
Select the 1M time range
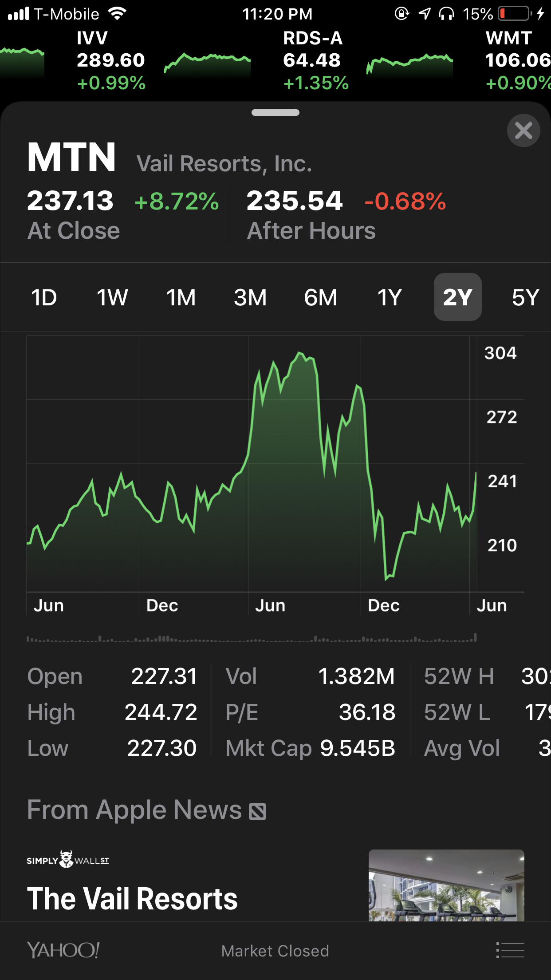click(x=181, y=297)
